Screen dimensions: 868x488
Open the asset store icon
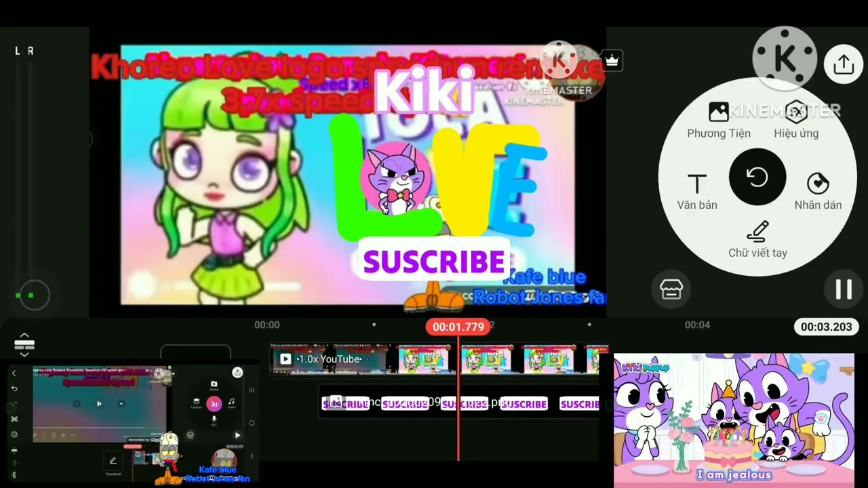pyautogui.click(x=671, y=289)
